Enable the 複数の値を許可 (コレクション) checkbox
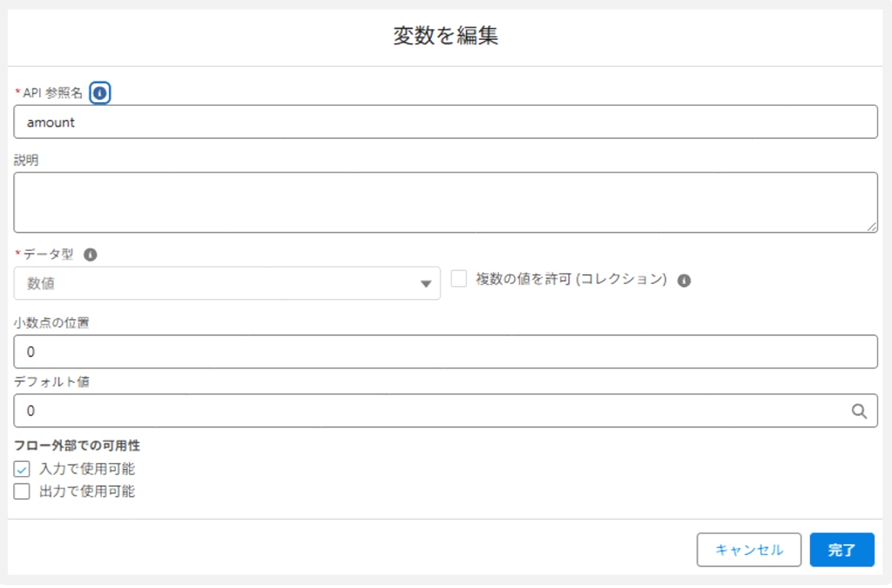Viewport: 892px width, 588px height. (x=459, y=279)
